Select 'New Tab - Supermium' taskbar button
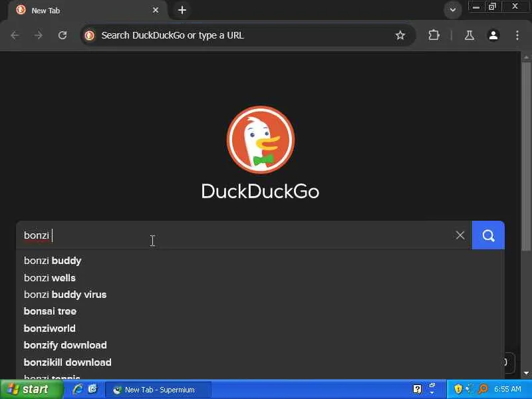 click(x=158, y=390)
